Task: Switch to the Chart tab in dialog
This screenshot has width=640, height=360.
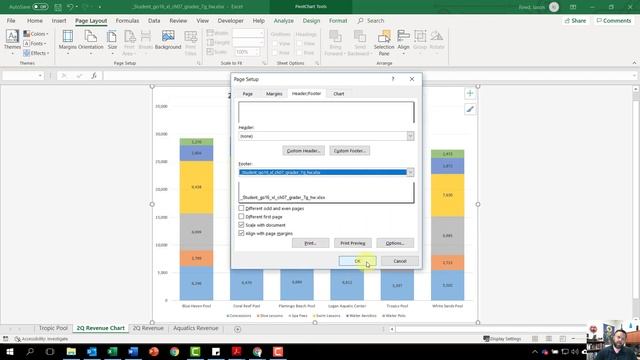Action: pos(338,94)
